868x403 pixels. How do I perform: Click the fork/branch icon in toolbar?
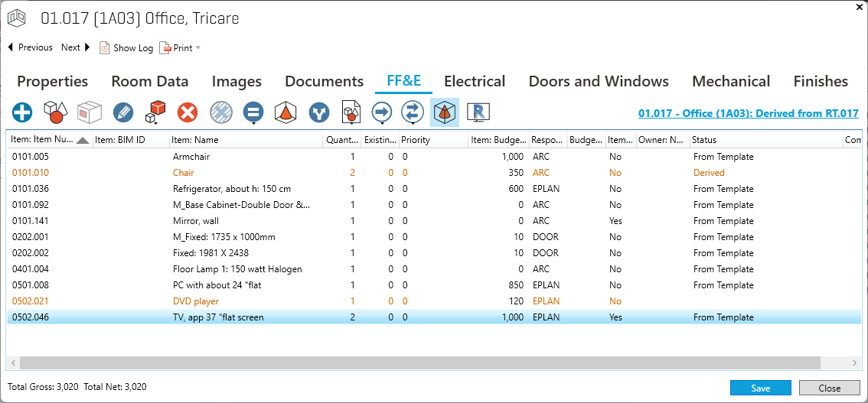(318, 113)
